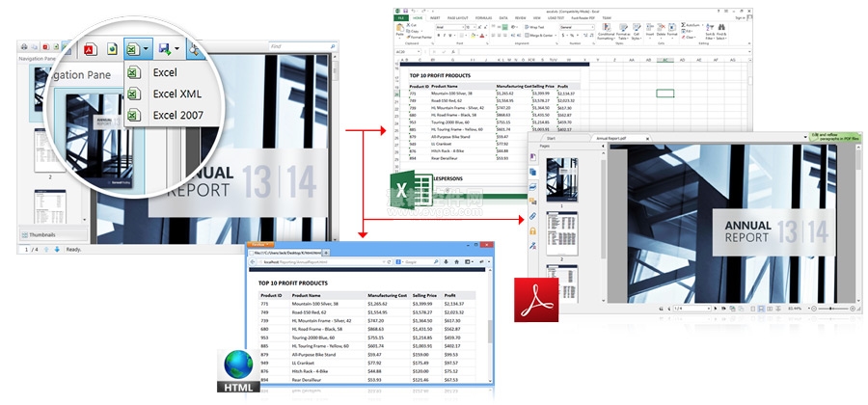Click the save floppy-disk icon in the toolbar
Viewport: 868px width, 405px height.
pyautogui.click(x=164, y=49)
